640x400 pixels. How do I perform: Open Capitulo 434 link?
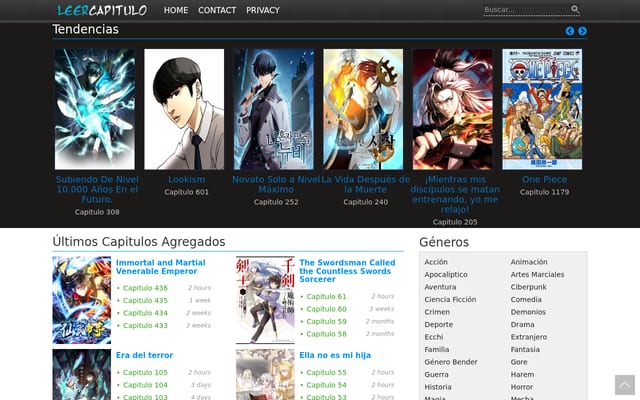[145, 313]
